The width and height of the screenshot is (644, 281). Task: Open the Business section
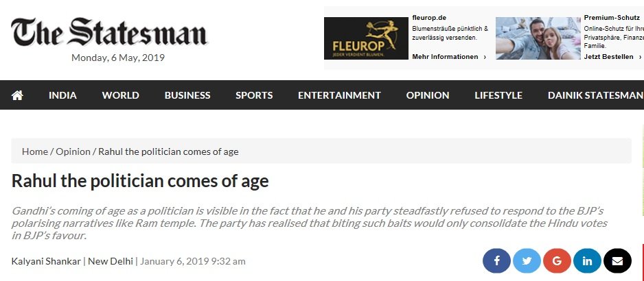[187, 95]
